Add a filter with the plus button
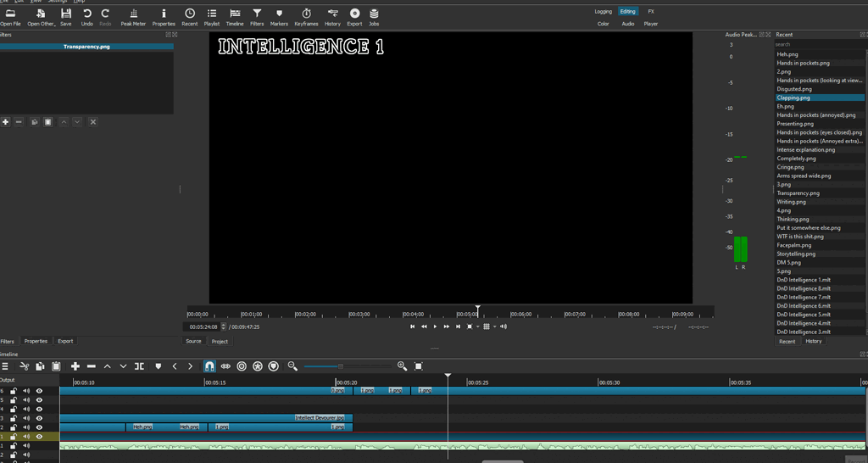 [6, 122]
